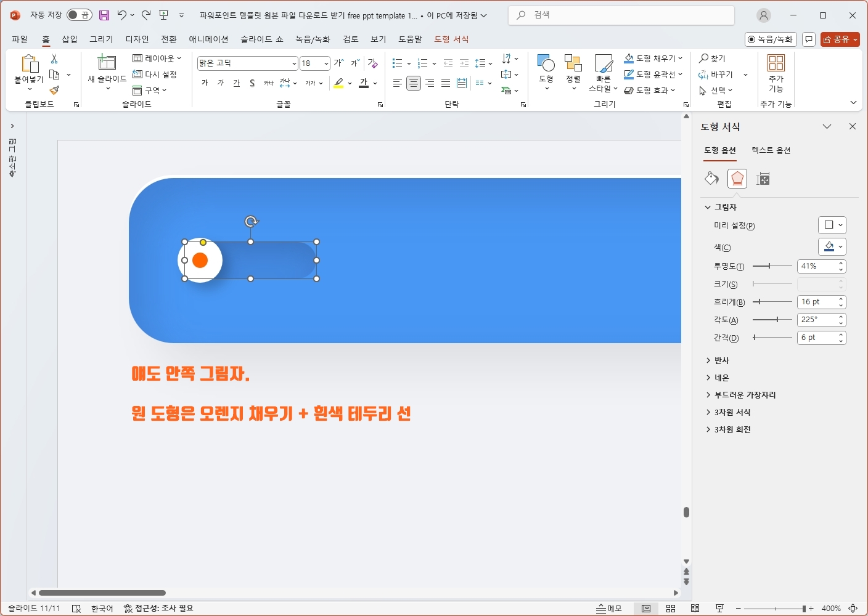Open Quick Styles (빠른 스타일)
The image size is (868, 616).
603,73
